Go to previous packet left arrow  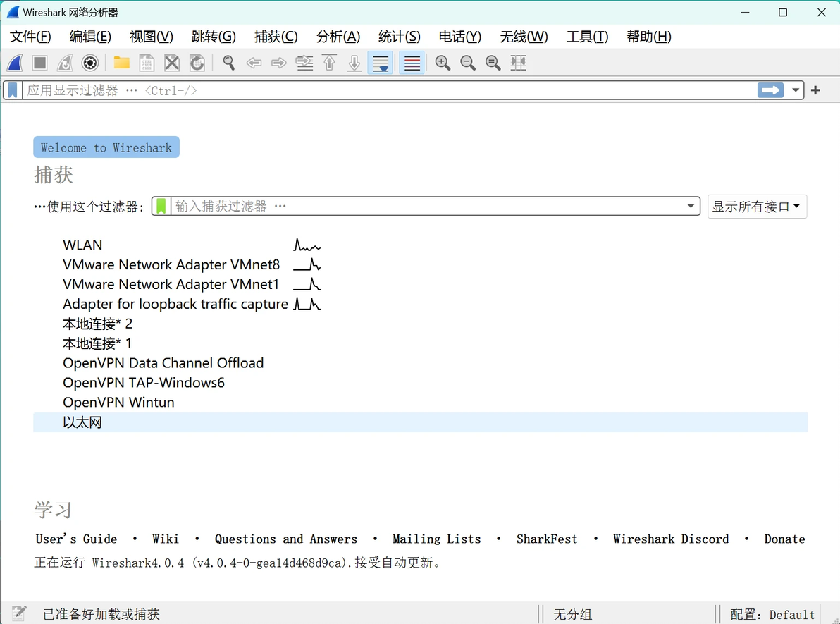pyautogui.click(x=254, y=63)
